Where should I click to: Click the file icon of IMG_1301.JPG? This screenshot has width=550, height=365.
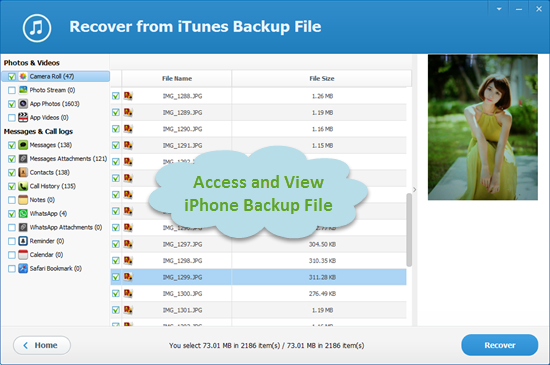click(128, 310)
